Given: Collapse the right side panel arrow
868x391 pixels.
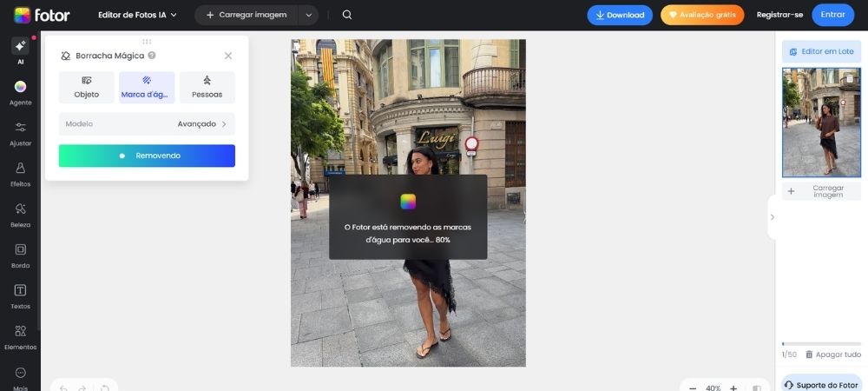Looking at the screenshot, I should tap(772, 217).
